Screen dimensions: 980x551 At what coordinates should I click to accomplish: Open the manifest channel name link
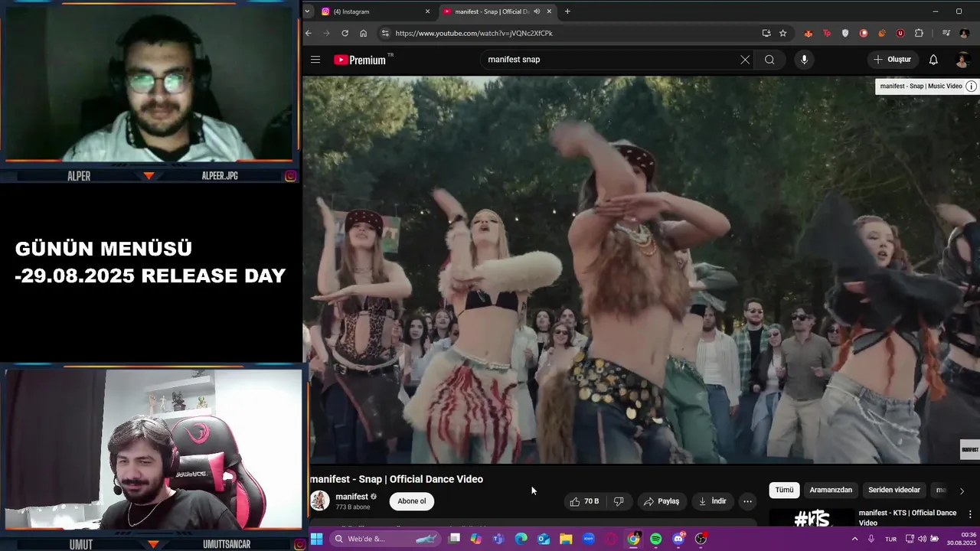pyautogui.click(x=351, y=497)
